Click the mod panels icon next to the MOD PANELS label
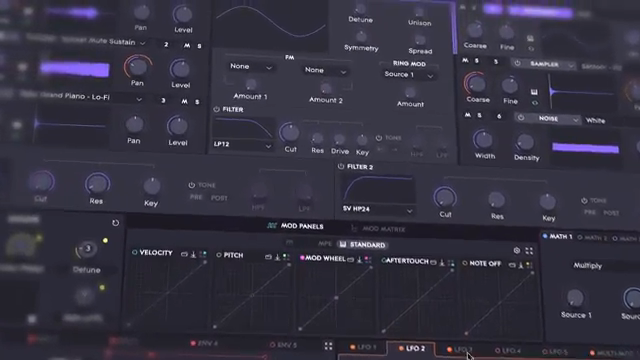 pos(272,225)
